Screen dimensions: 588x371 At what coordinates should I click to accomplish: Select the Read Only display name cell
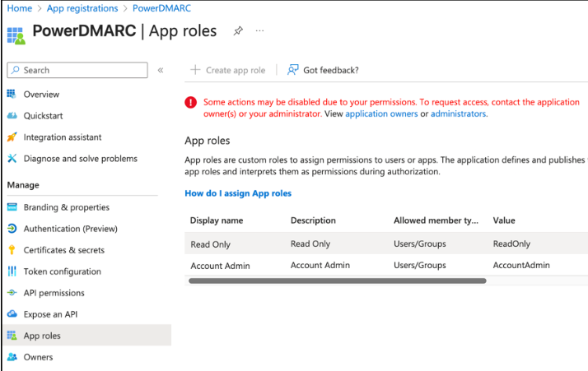(210, 244)
